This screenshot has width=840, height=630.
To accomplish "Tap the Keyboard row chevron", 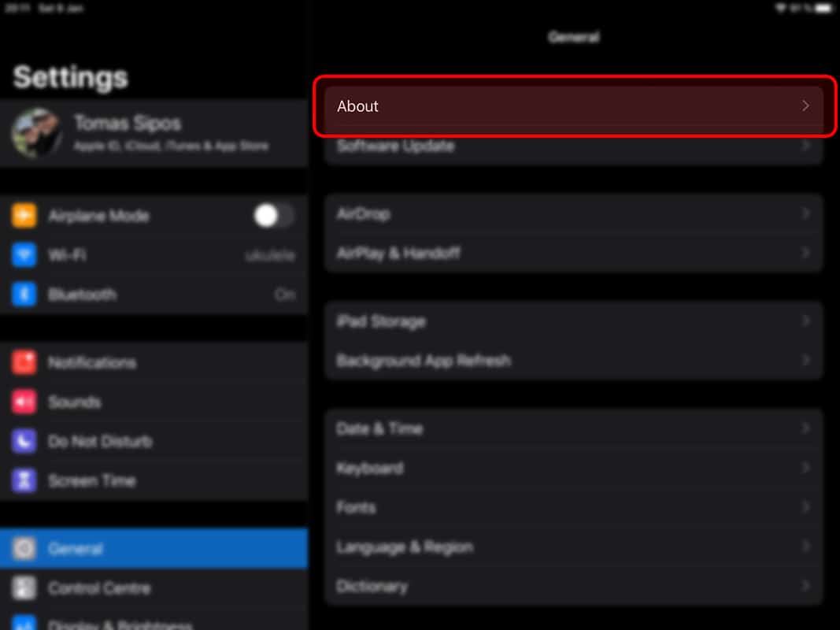I will coord(805,469).
